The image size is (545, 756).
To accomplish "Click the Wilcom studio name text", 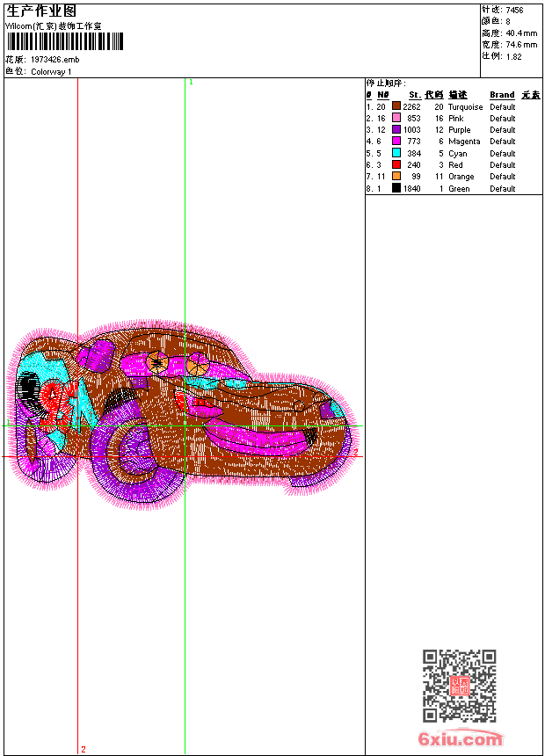I will point(54,26).
